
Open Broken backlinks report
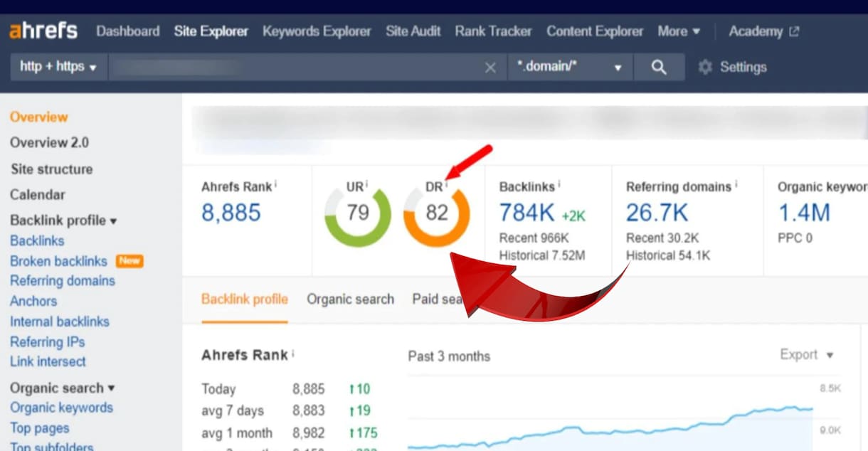point(58,261)
